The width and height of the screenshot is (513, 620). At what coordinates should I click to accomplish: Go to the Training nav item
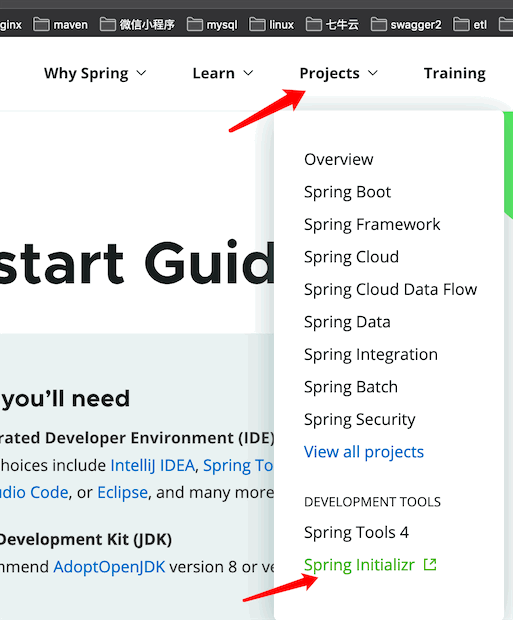click(x=454, y=73)
